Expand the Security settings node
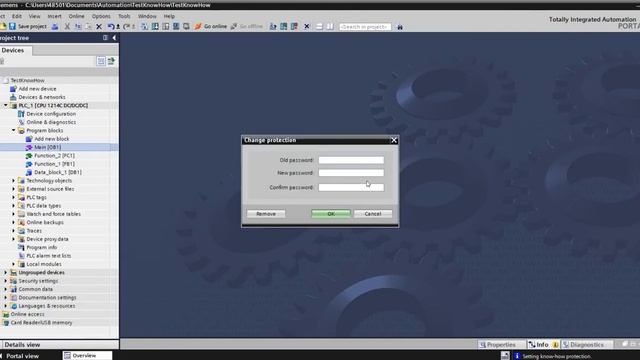640x360 pixels. (6, 281)
